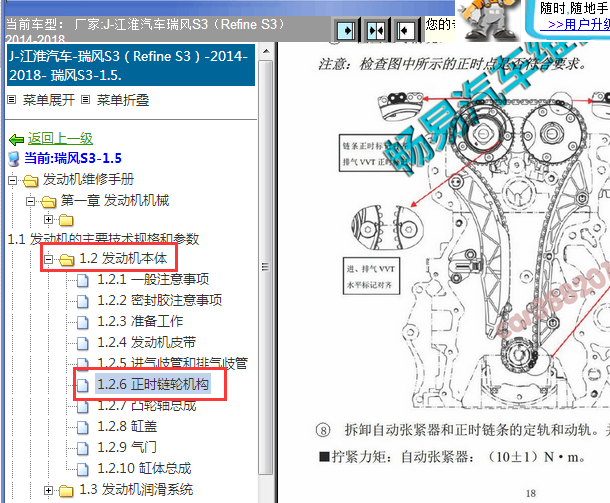Open 1.2.7 凸轮轴总成
Screen dimensions: 610x503
click(147, 406)
